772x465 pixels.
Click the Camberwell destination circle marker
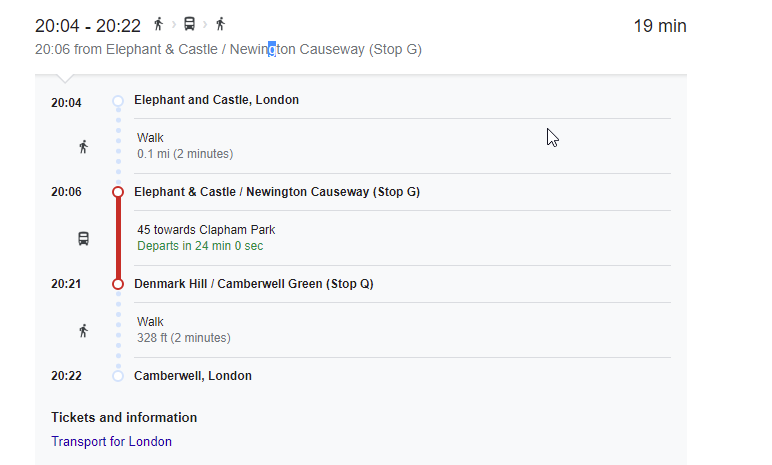click(118, 376)
